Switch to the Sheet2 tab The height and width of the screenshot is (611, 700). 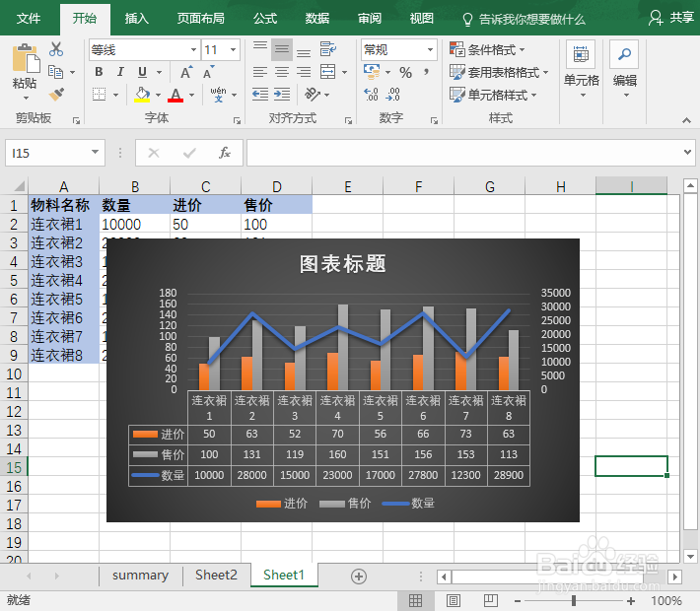[x=216, y=576]
